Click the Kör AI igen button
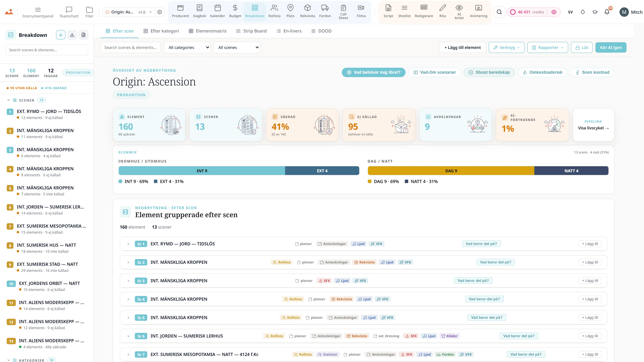This screenshot has height=362, width=644. [x=611, y=47]
